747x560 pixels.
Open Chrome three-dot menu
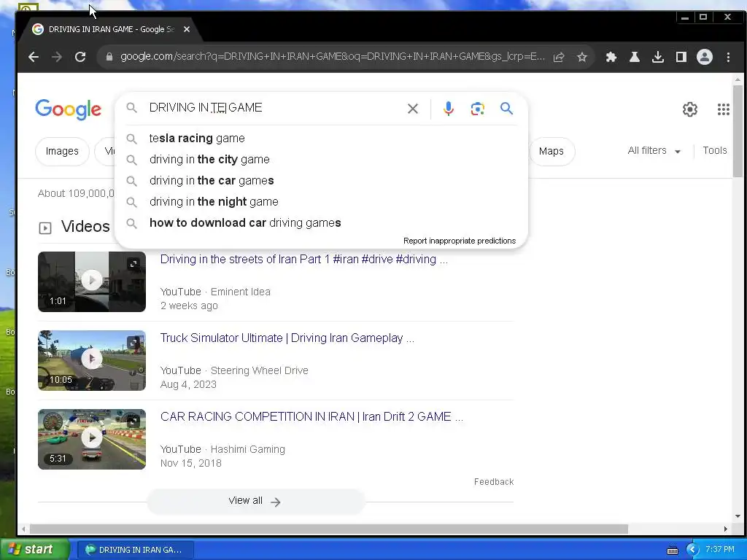pos(728,57)
